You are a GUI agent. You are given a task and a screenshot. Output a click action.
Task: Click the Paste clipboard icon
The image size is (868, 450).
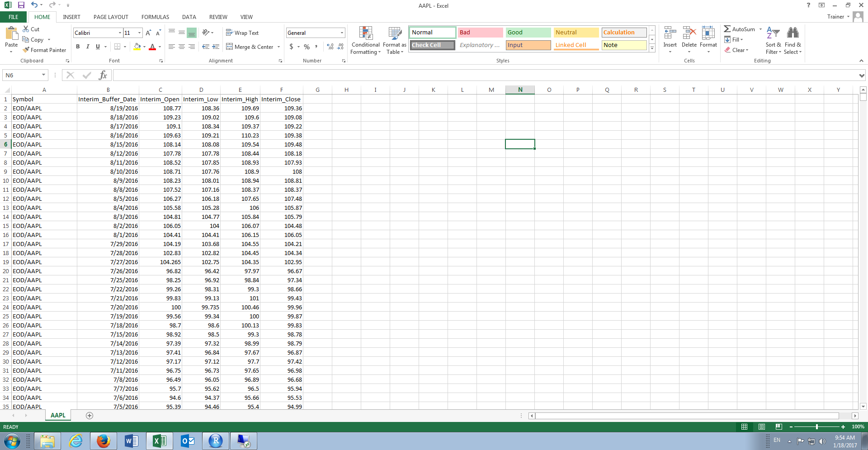[11, 33]
